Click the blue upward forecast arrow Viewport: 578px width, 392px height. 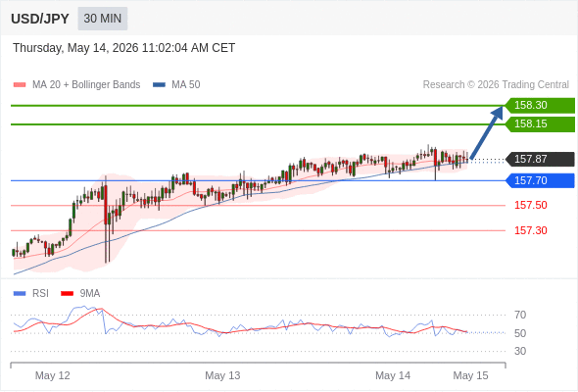[x=487, y=132]
